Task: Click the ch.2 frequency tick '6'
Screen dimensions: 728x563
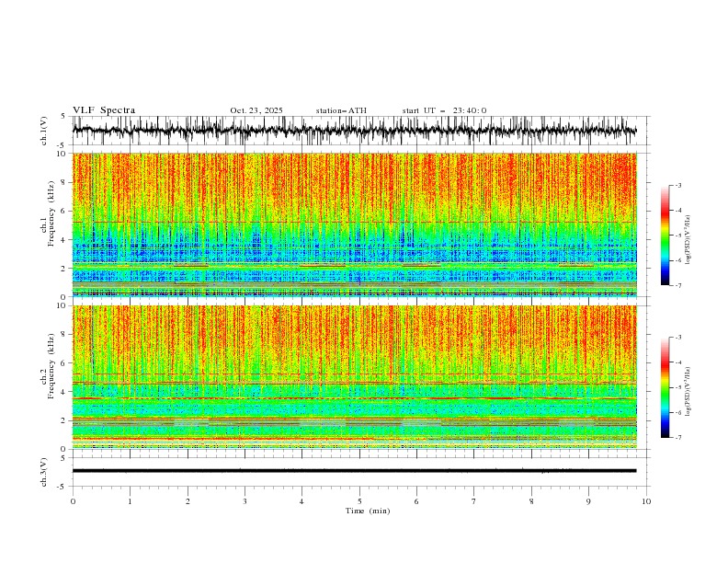Action: (x=65, y=363)
